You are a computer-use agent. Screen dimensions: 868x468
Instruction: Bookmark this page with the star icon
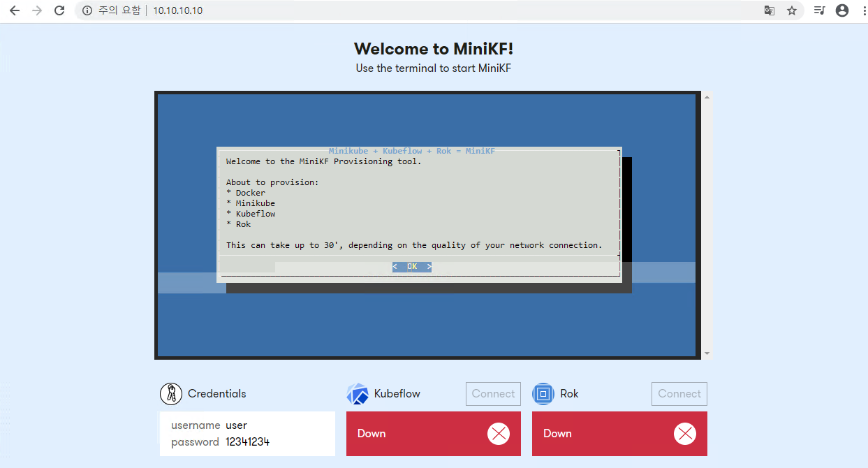[792, 10]
